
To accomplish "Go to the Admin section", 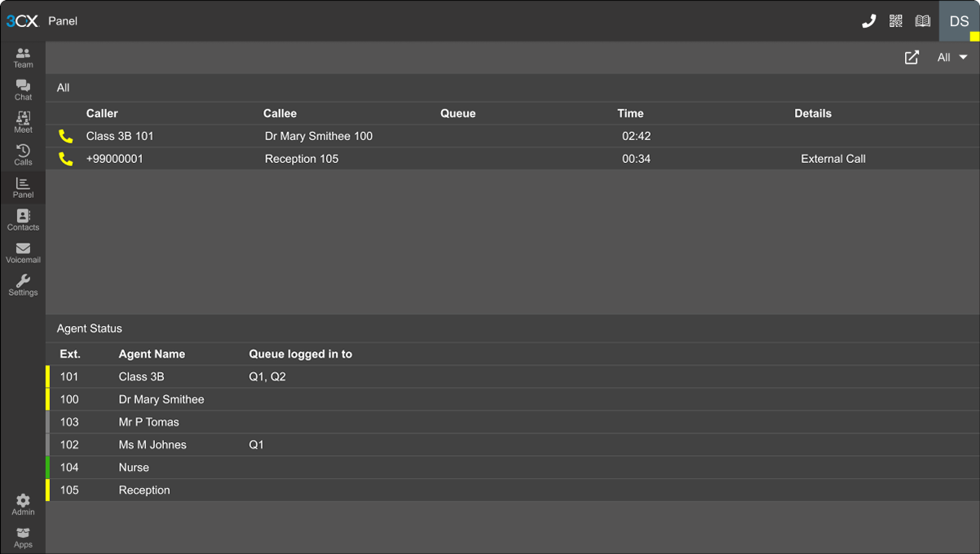I will (x=23, y=504).
